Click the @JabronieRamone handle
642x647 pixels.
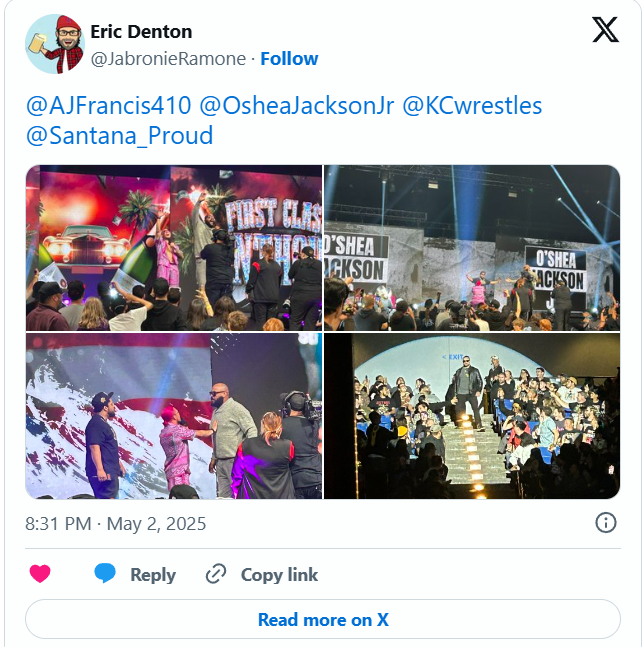pos(168,59)
